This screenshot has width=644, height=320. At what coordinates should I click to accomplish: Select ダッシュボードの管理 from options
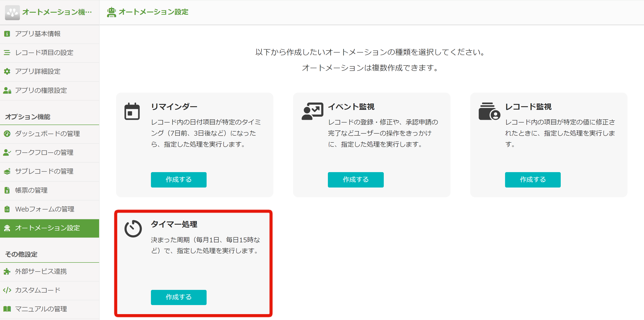click(50, 134)
